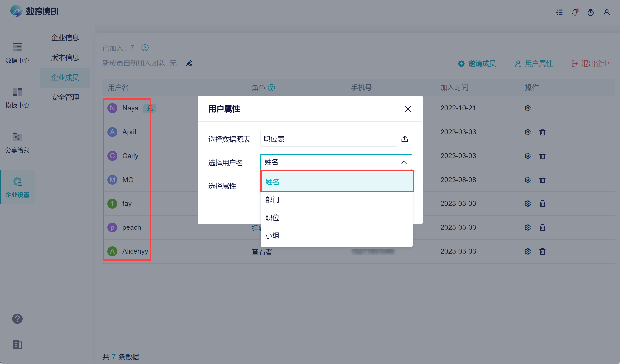
Task: Click the 选择数据源表 input field
Action: coord(328,139)
